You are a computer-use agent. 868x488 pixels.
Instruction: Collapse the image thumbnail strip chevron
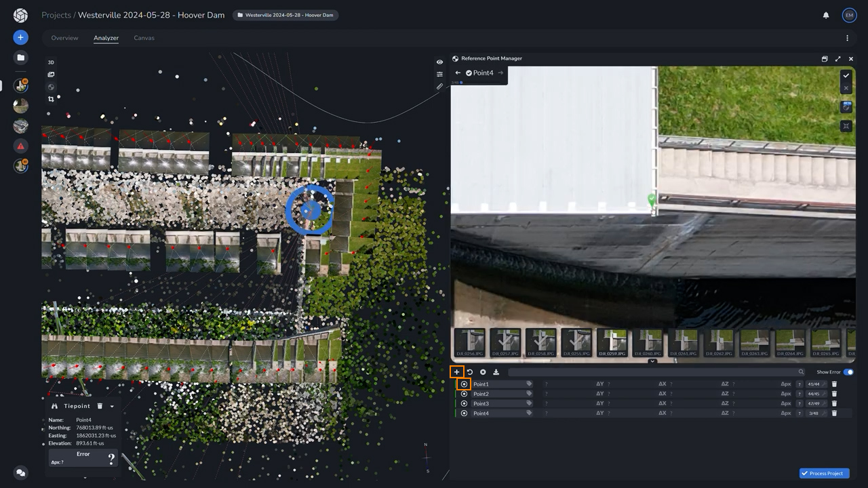click(652, 361)
